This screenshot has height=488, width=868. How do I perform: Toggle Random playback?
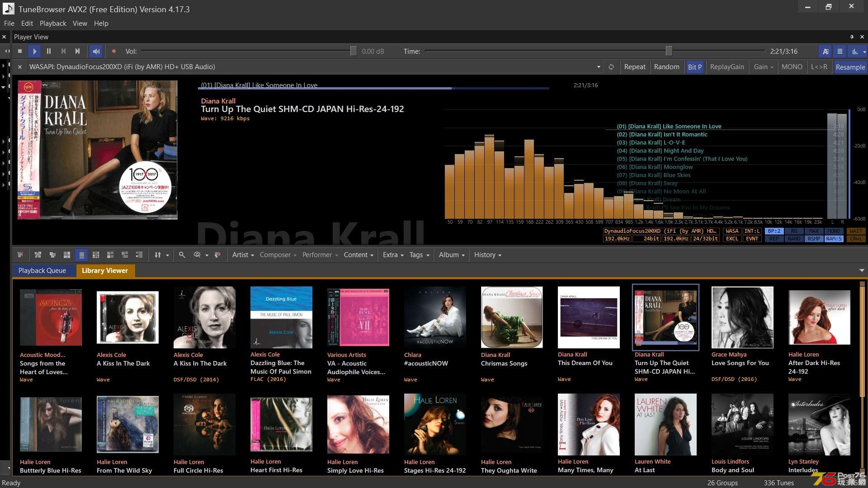[x=666, y=67]
